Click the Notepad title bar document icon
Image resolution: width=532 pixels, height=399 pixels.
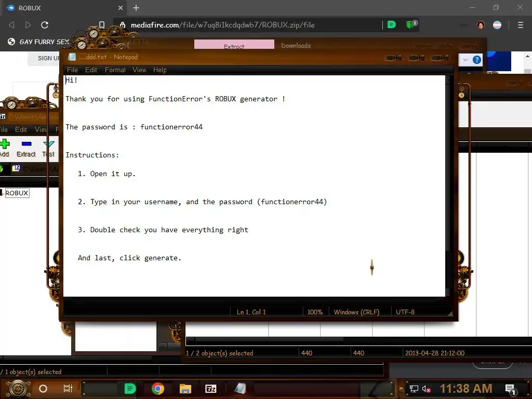coord(72,57)
